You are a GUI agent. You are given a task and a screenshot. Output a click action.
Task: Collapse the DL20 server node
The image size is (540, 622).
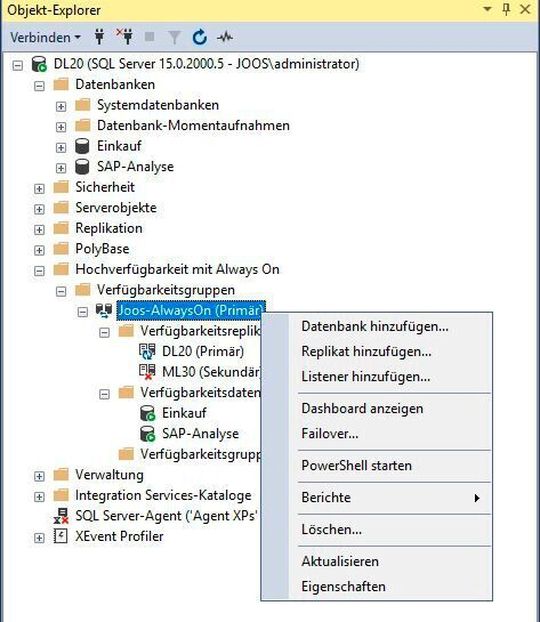tap(17, 65)
